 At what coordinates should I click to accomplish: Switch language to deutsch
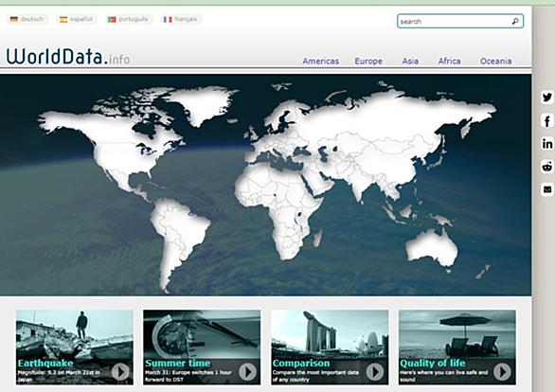coord(27,19)
